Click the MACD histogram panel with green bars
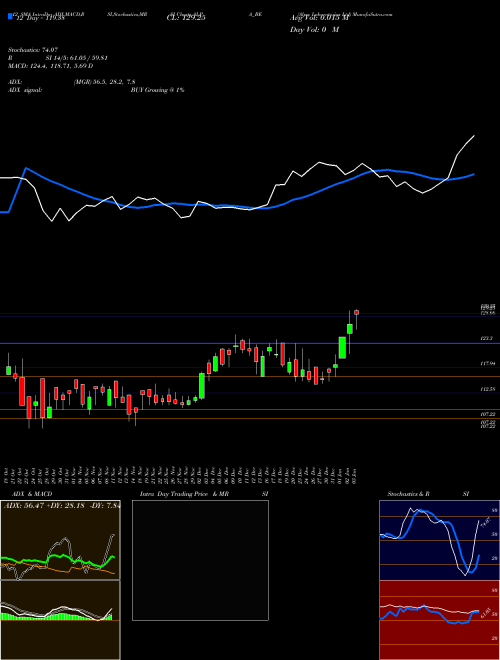Viewport: 500px width, 660px height. point(60,620)
